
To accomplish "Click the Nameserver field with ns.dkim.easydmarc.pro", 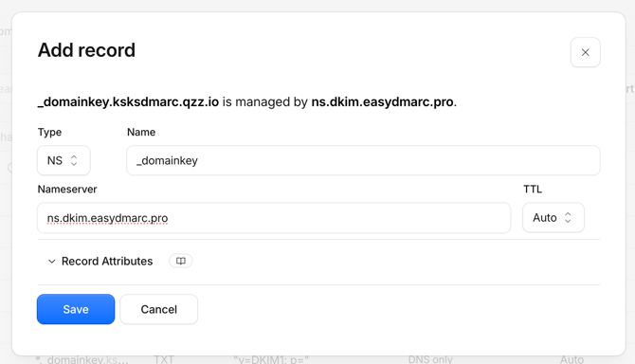I will [x=274, y=218].
